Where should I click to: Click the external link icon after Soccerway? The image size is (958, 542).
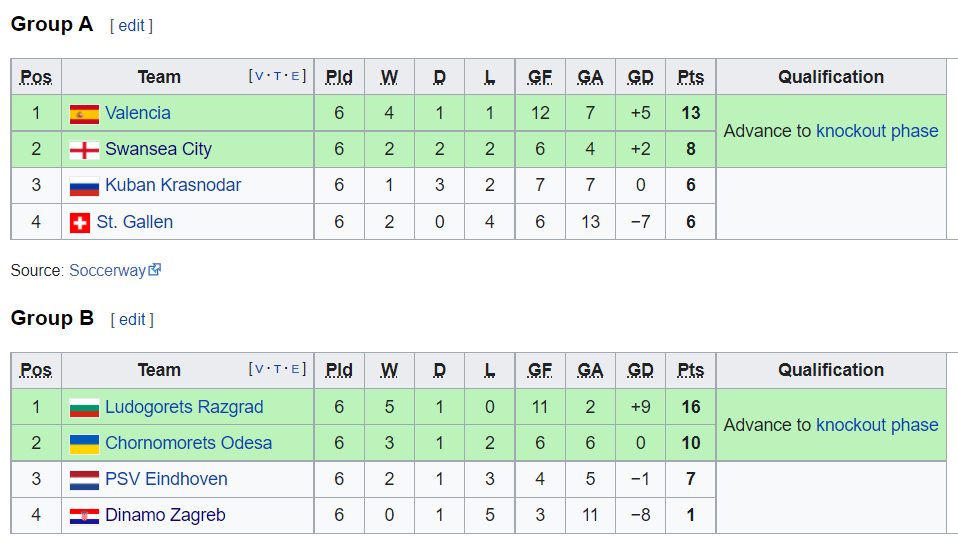pyautogui.click(x=155, y=269)
